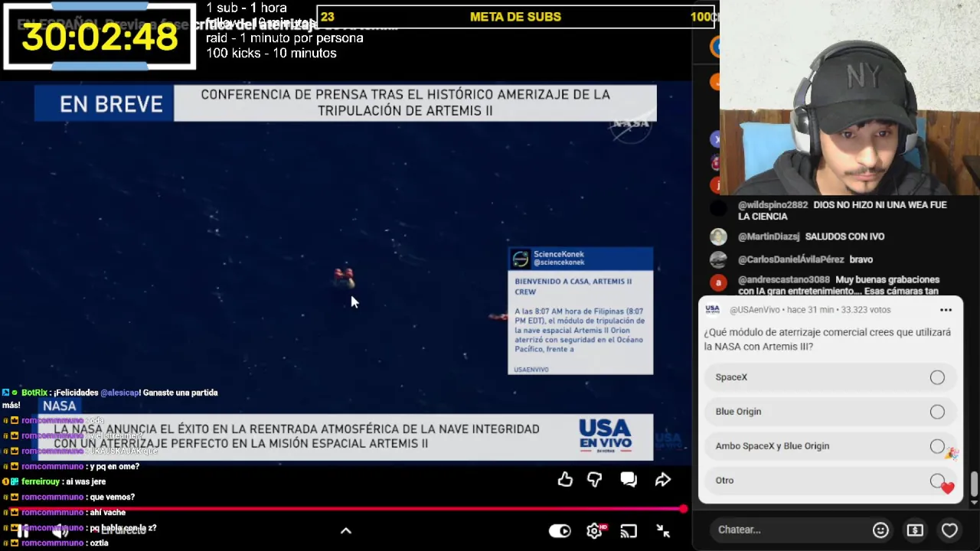
Task: Open the poll three-dot options menu
Action: (946, 310)
